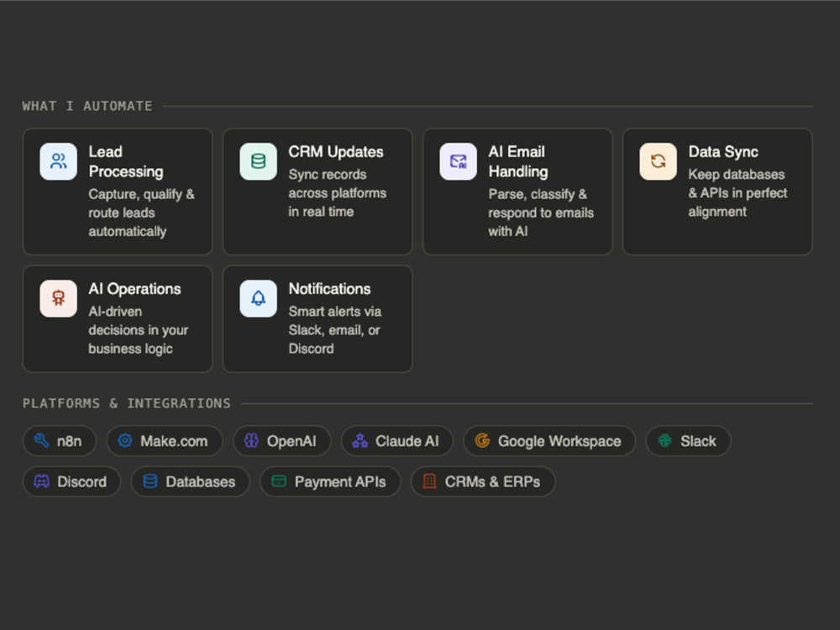Click the Google Workspace label text
The image size is (840, 630).
click(x=559, y=442)
